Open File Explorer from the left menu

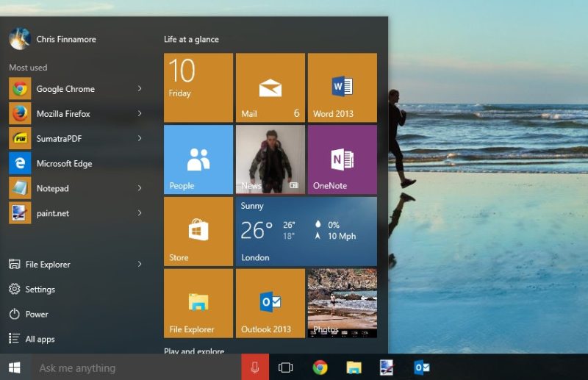click(x=77, y=265)
